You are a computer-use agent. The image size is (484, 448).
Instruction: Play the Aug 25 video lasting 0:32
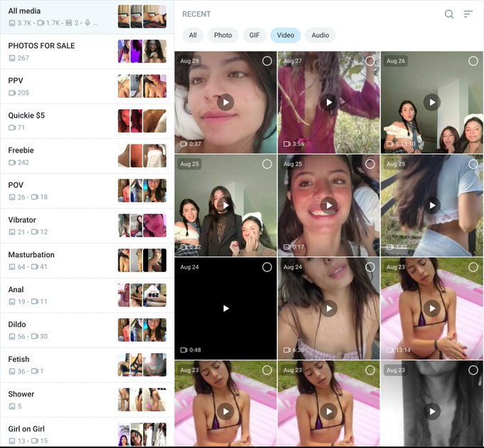click(226, 205)
